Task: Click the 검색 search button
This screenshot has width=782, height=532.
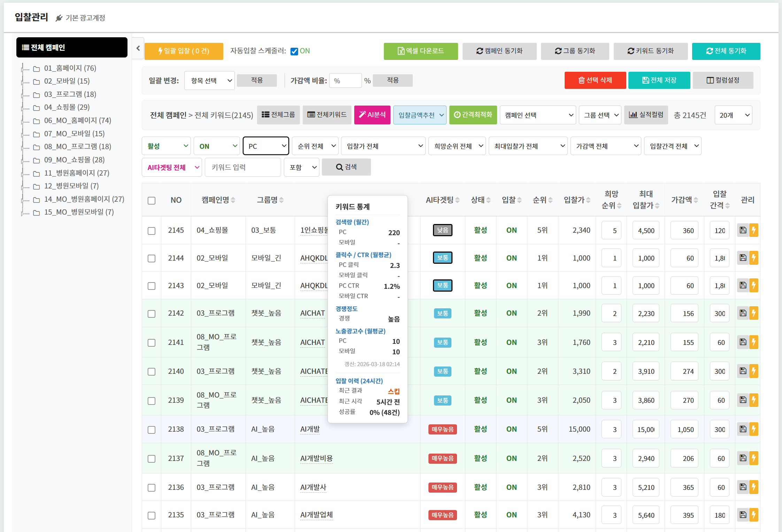Action: [x=346, y=167]
